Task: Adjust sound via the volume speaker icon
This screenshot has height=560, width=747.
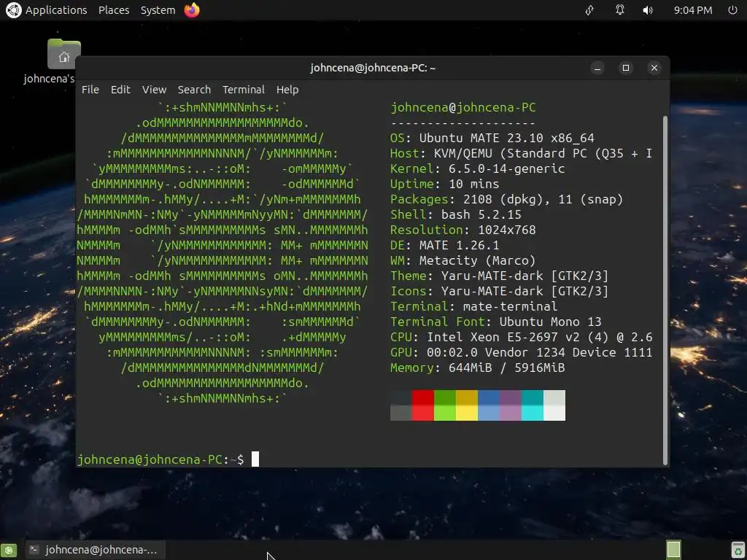Action: (x=648, y=10)
